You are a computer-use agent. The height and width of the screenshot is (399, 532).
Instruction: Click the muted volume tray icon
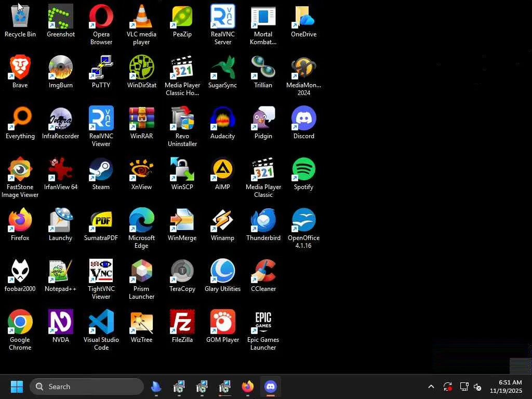477,387
